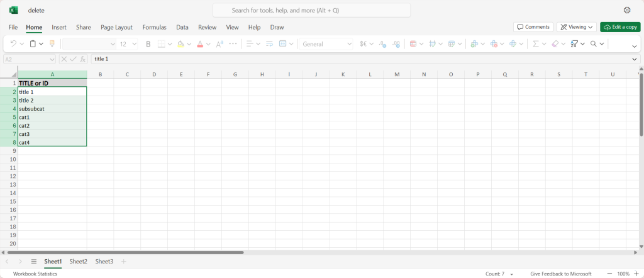Click the Sort & Filter icon

574,44
